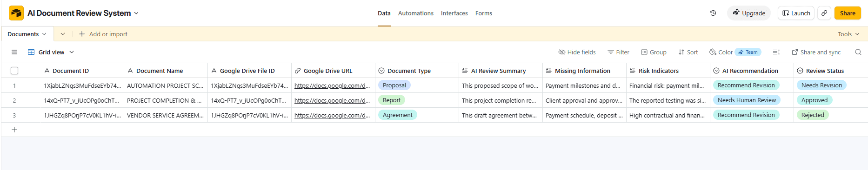Click the Google Drive URL column header
This screenshot has height=170, width=868.
pos(334,71)
